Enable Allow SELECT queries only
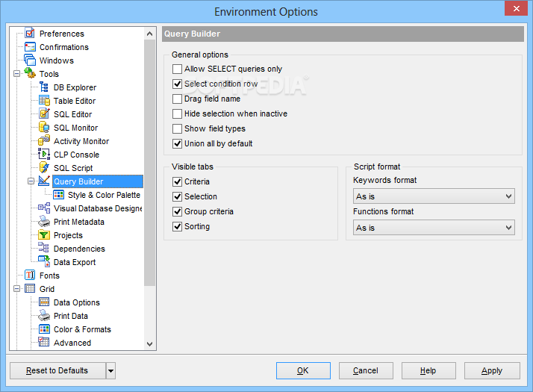The height and width of the screenshot is (392, 533). pyautogui.click(x=177, y=69)
